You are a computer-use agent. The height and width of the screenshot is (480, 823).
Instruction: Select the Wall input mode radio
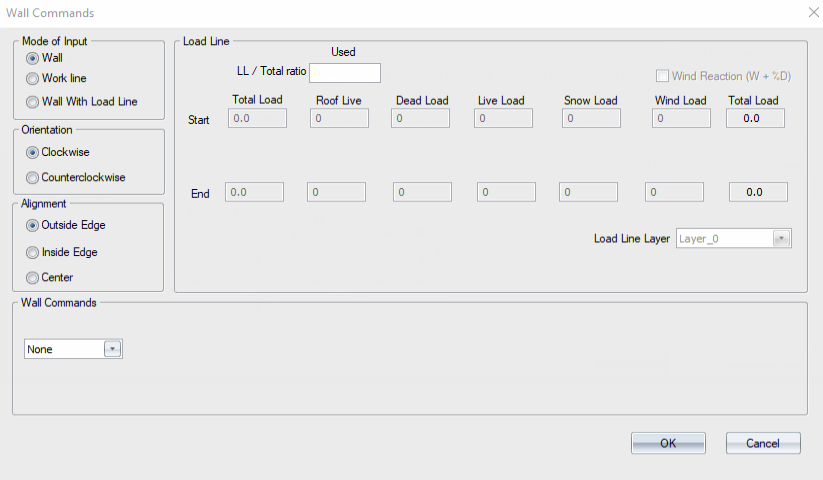pyautogui.click(x=33, y=58)
